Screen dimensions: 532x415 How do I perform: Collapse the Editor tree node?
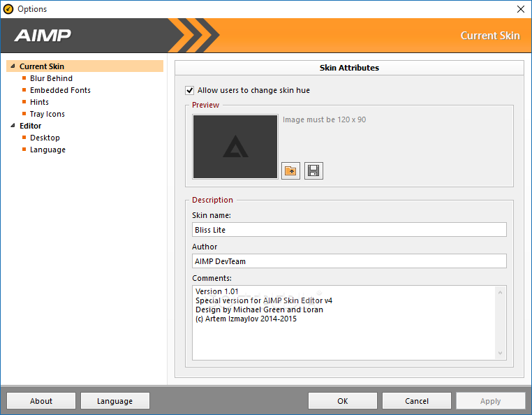[13, 125]
